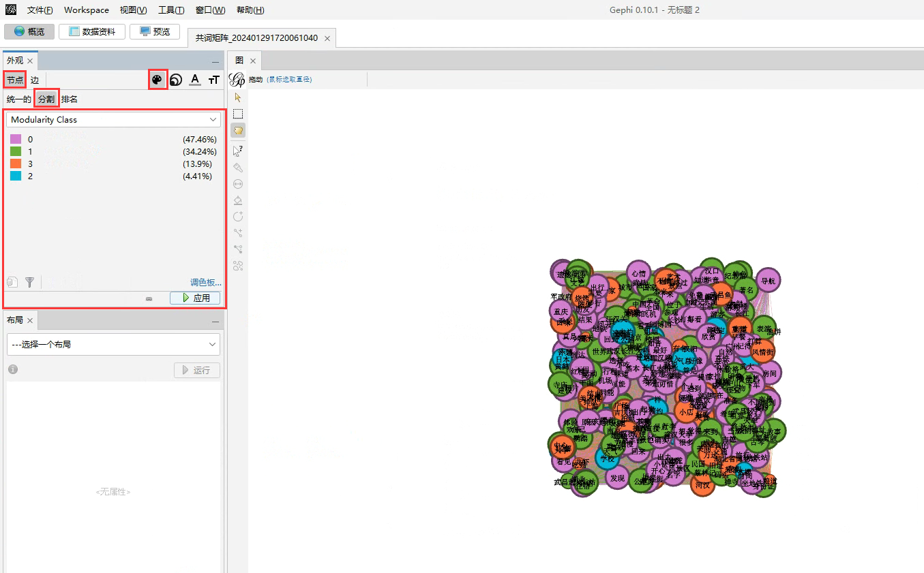This screenshot has height=573, width=924.
Task: Open the 调色板... palette link
Action: [205, 282]
